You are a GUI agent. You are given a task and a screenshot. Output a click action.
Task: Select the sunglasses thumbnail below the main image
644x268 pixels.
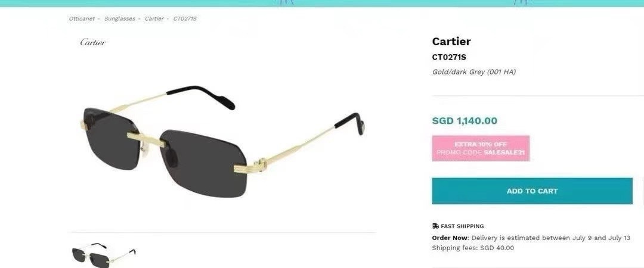click(104, 255)
